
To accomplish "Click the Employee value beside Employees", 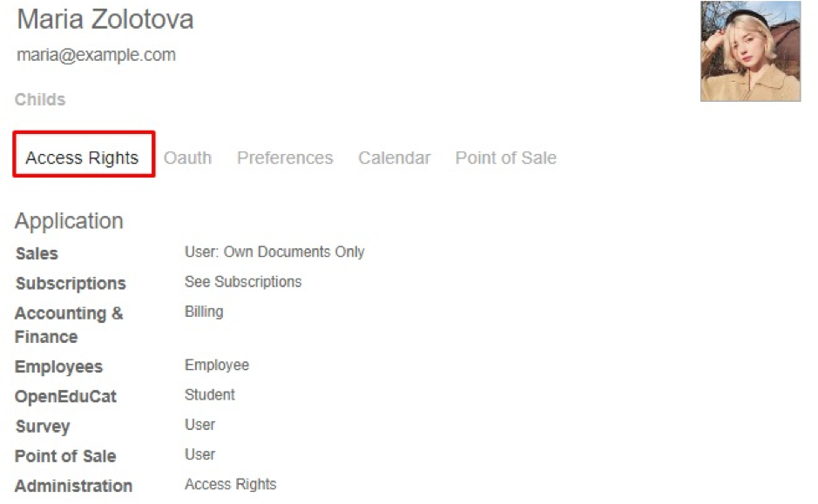I will [217, 365].
